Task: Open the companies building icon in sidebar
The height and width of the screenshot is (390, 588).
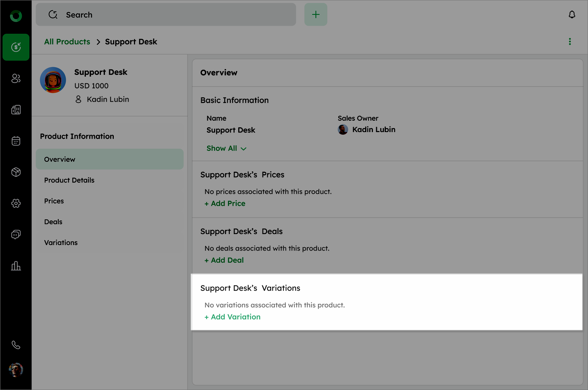Action: pyautogui.click(x=16, y=110)
